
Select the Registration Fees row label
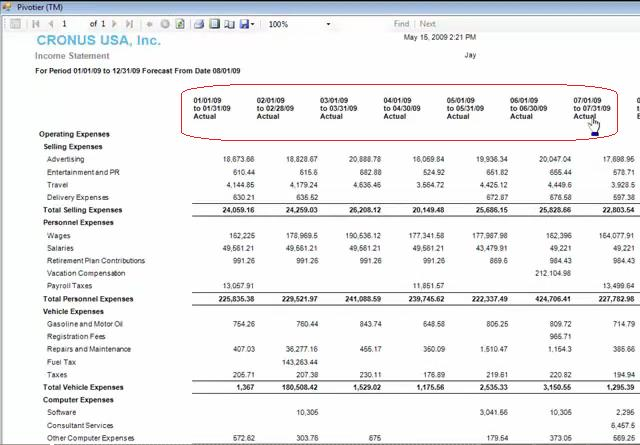pyautogui.click(x=76, y=337)
